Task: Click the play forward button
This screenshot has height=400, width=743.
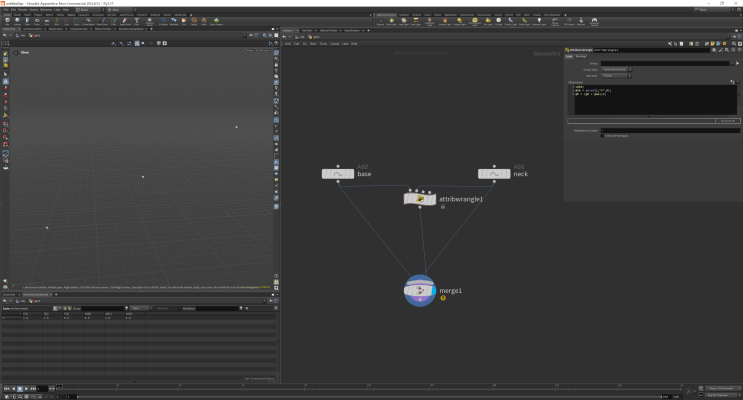Action: tap(26, 389)
